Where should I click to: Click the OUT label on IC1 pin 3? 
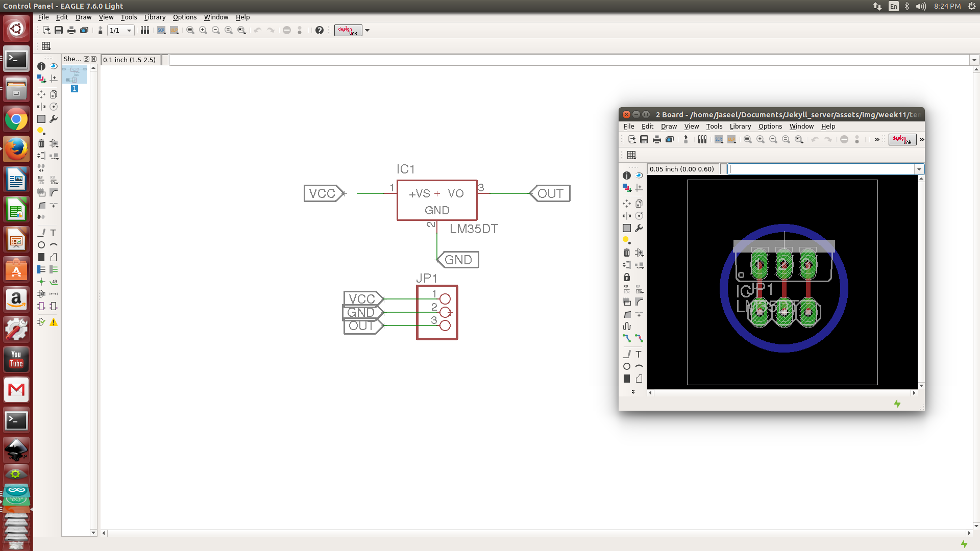click(x=550, y=193)
